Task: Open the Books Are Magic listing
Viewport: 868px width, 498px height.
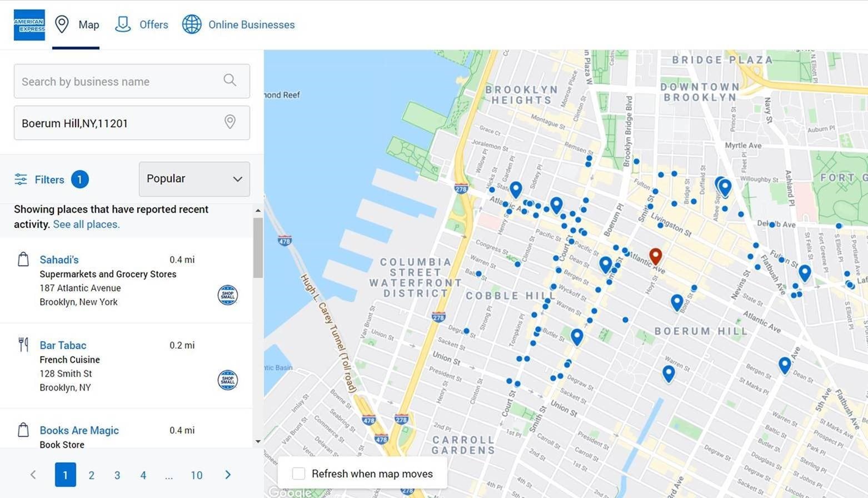Action: pyautogui.click(x=79, y=430)
